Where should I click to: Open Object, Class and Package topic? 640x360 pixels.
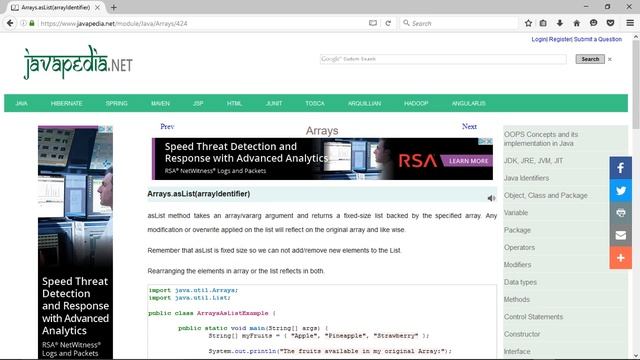coord(545,196)
